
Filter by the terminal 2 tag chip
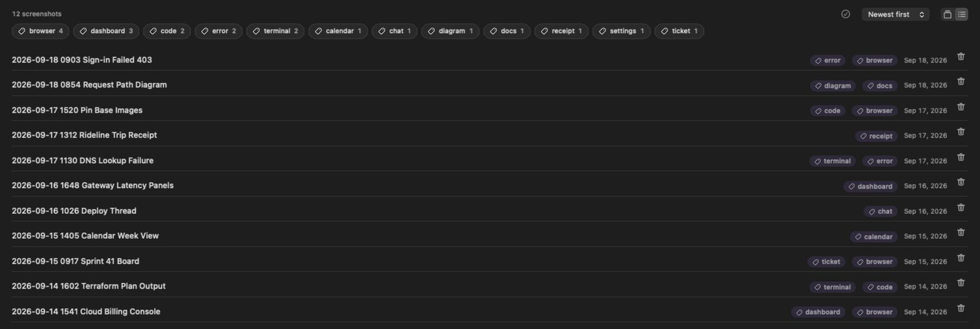click(x=275, y=31)
